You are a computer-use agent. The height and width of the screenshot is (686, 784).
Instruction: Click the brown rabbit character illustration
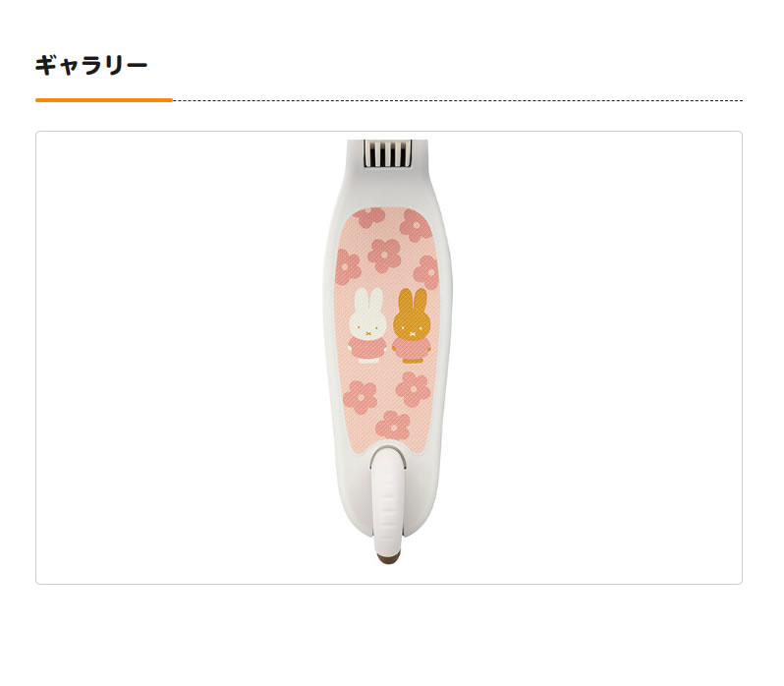[x=411, y=325]
